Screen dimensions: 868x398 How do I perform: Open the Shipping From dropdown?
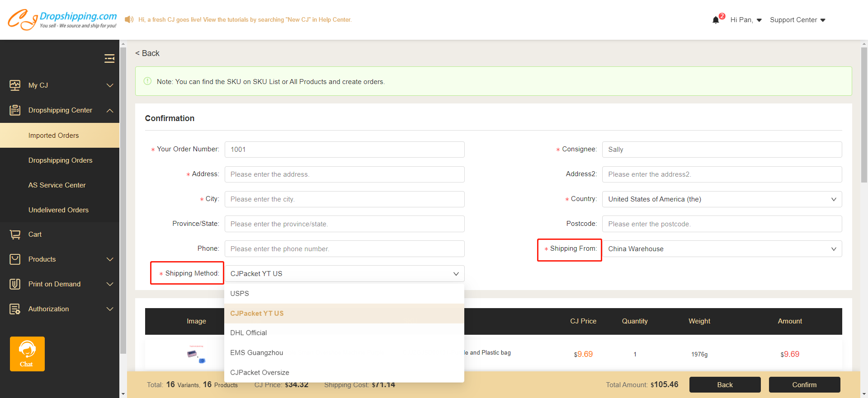pos(722,249)
